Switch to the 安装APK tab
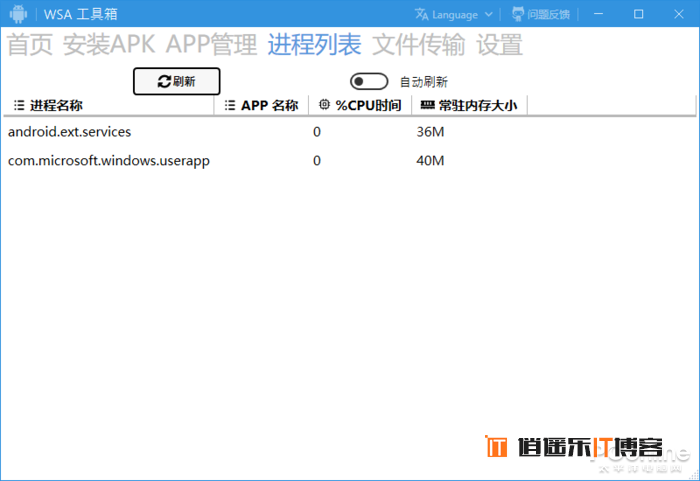 109,45
